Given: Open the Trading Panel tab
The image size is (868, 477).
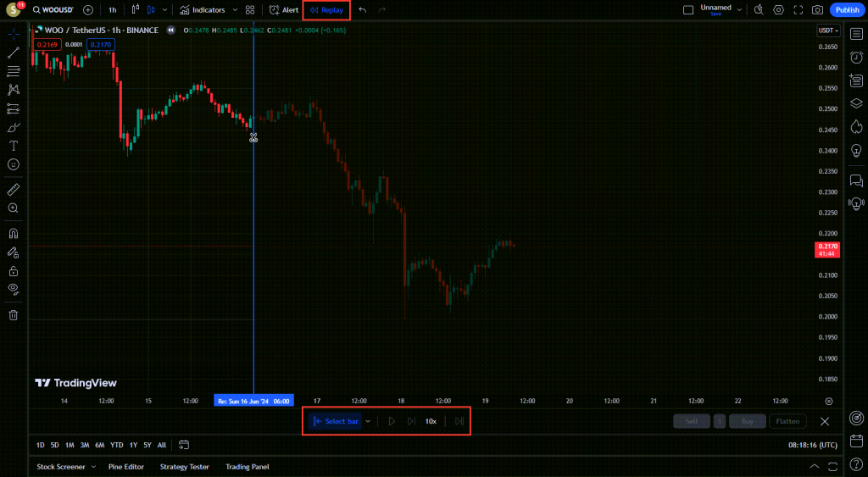Looking at the screenshot, I should click(x=248, y=467).
